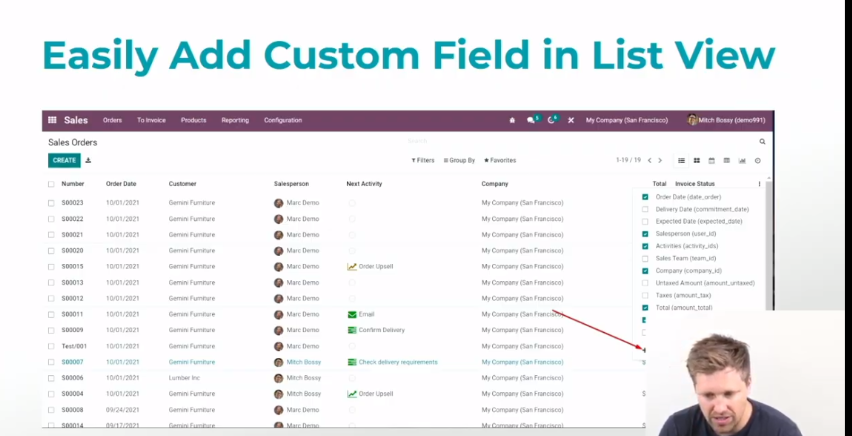Uncheck Order Date (date_order) column option
The width and height of the screenshot is (852, 436).
[645, 197]
